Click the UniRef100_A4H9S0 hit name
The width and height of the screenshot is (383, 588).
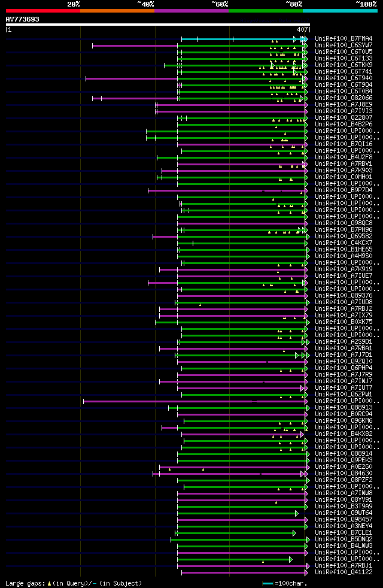(x=344, y=256)
